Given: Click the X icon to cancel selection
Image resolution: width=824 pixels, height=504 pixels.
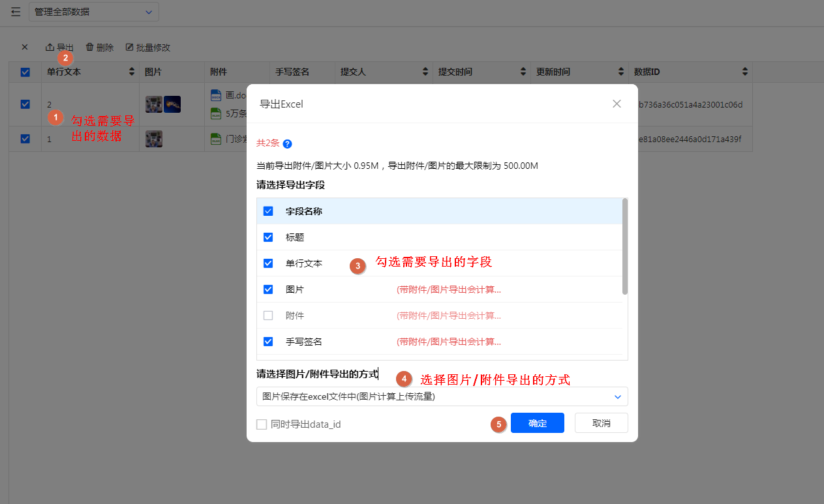Looking at the screenshot, I should pyautogui.click(x=25, y=48).
